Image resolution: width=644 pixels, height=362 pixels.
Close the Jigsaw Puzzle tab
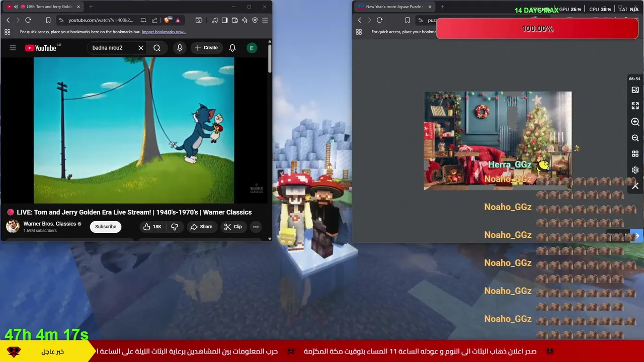point(430,7)
